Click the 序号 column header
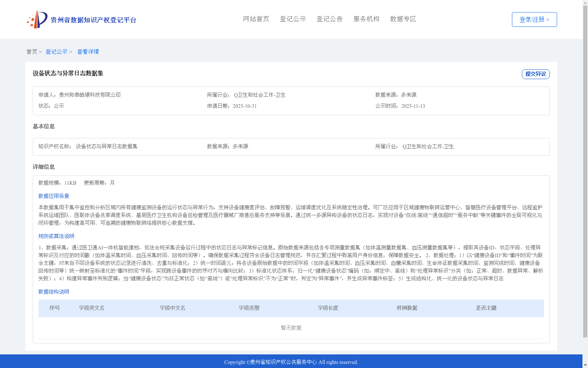Screen dimensions: 588x368 (55, 308)
